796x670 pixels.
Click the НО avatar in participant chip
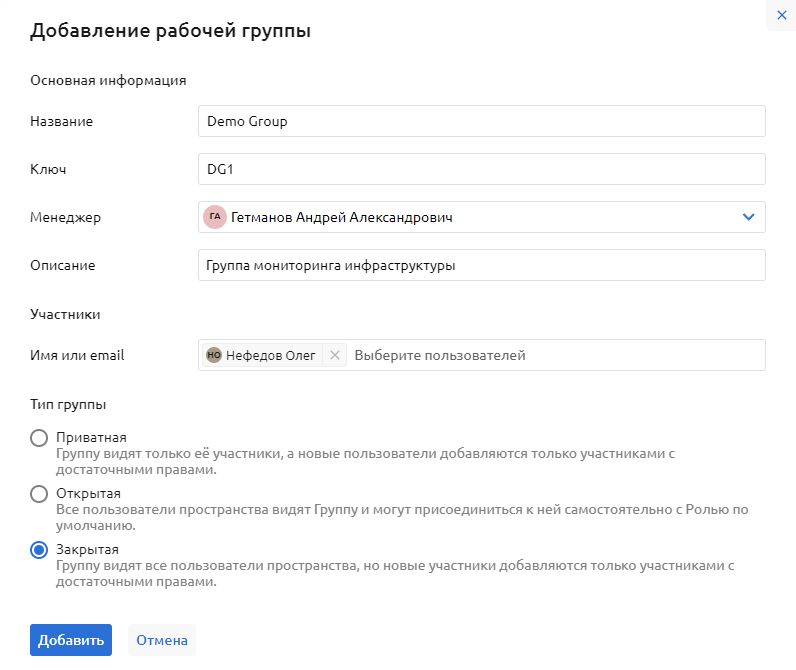click(x=213, y=355)
